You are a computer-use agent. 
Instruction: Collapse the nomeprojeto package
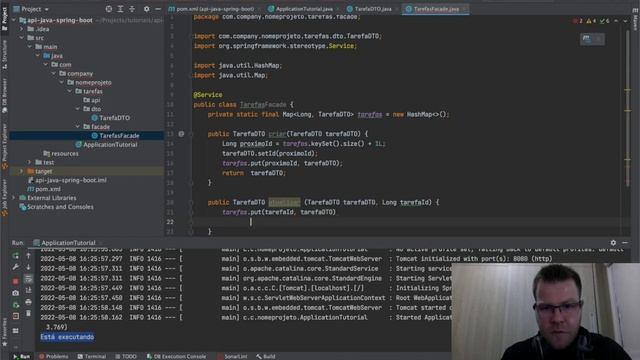(x=62, y=82)
